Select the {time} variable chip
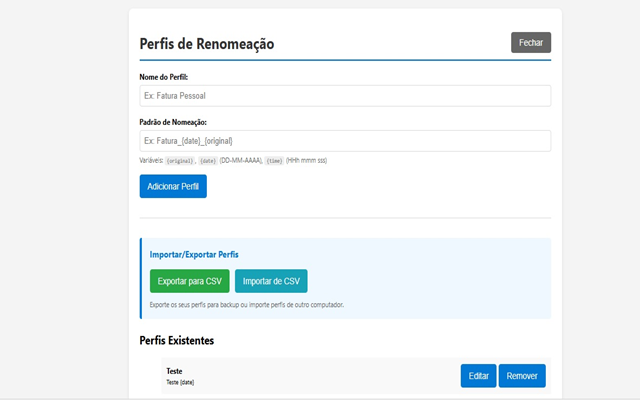 (x=274, y=161)
